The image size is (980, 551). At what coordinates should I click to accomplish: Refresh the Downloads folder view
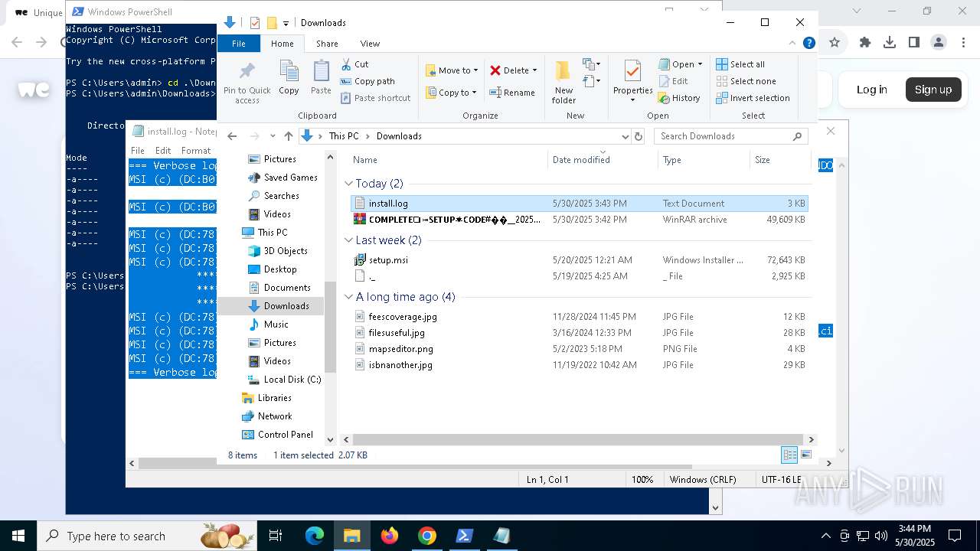639,136
